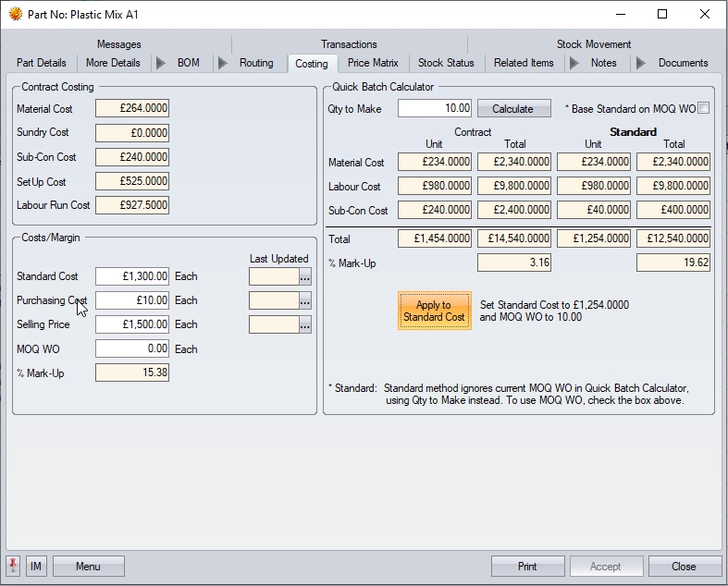This screenshot has width=728, height=586.
Task: Open Selling Price last updated picker
Action: tap(305, 324)
